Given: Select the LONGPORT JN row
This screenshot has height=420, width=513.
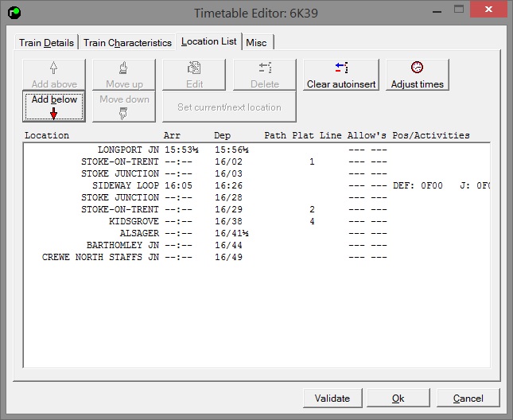Looking at the screenshot, I should tap(257, 150).
